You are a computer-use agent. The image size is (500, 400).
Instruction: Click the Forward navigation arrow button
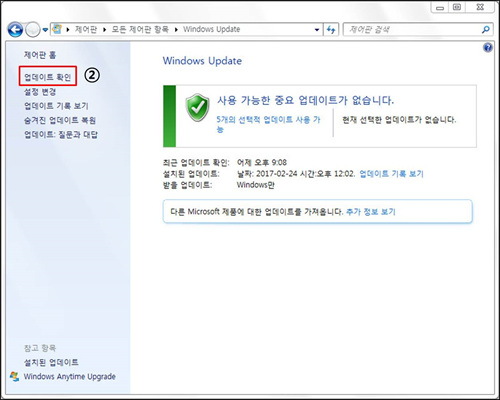tap(33, 30)
